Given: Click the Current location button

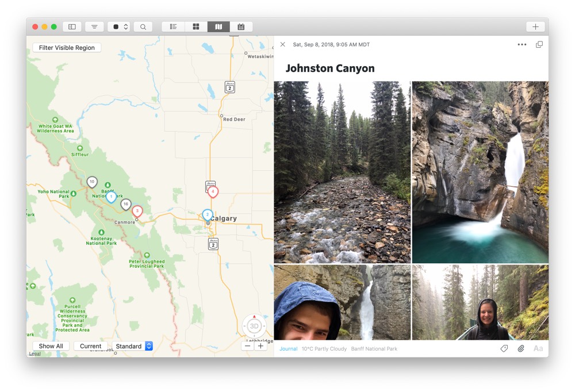Looking at the screenshot, I should point(91,346).
